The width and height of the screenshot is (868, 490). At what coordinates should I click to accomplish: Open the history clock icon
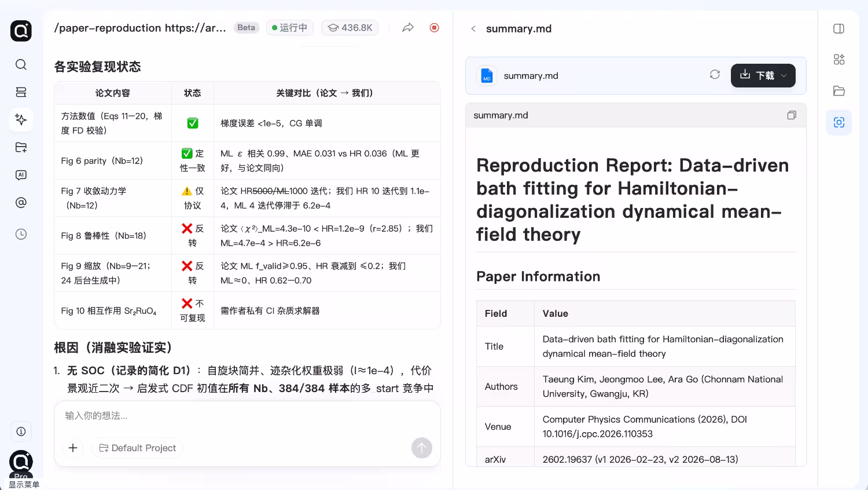tap(21, 234)
